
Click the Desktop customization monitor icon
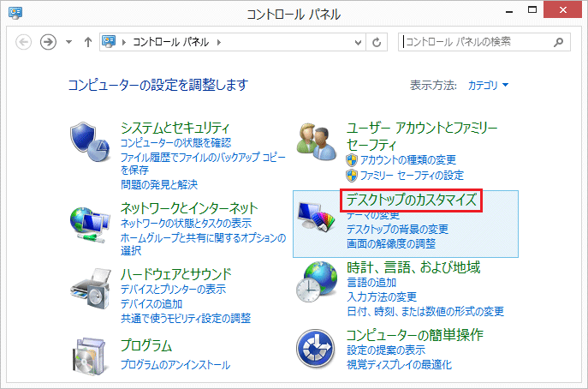(316, 217)
